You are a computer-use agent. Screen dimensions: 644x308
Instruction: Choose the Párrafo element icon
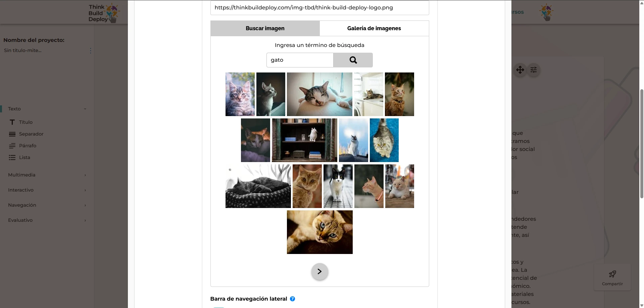pos(12,146)
